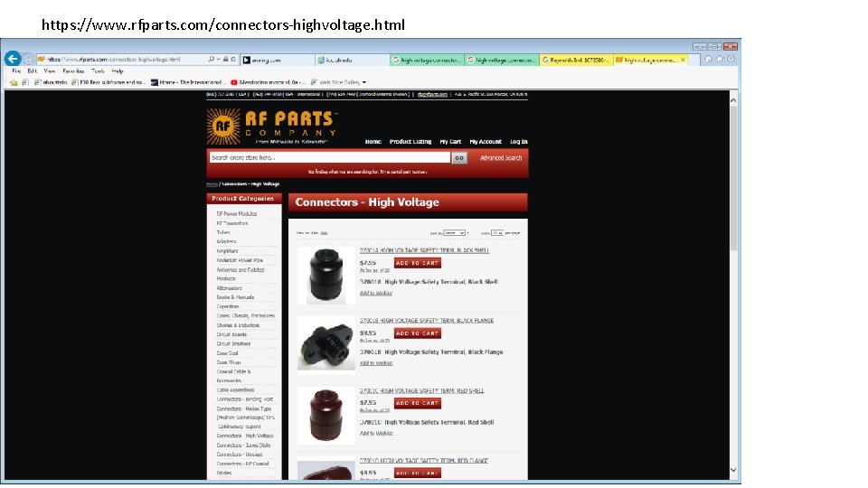Click the address bar dropdown arrow
868x488 pixels.
click(219, 60)
